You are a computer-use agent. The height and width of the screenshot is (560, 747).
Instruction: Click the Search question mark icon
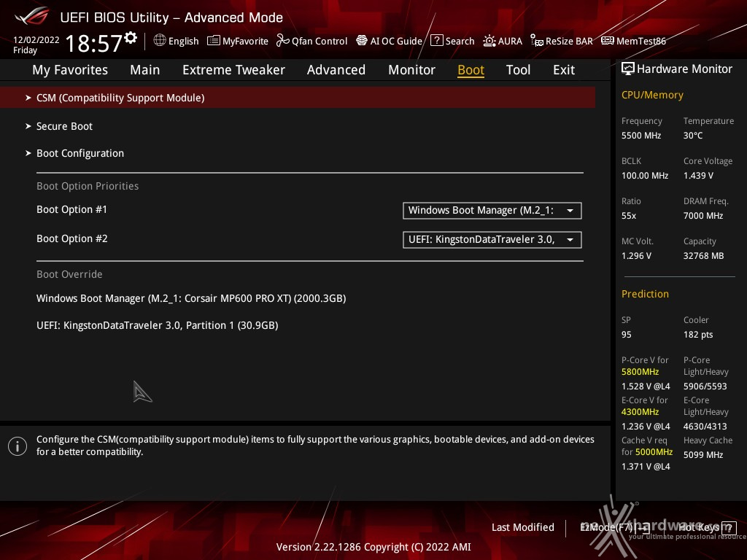click(x=437, y=41)
